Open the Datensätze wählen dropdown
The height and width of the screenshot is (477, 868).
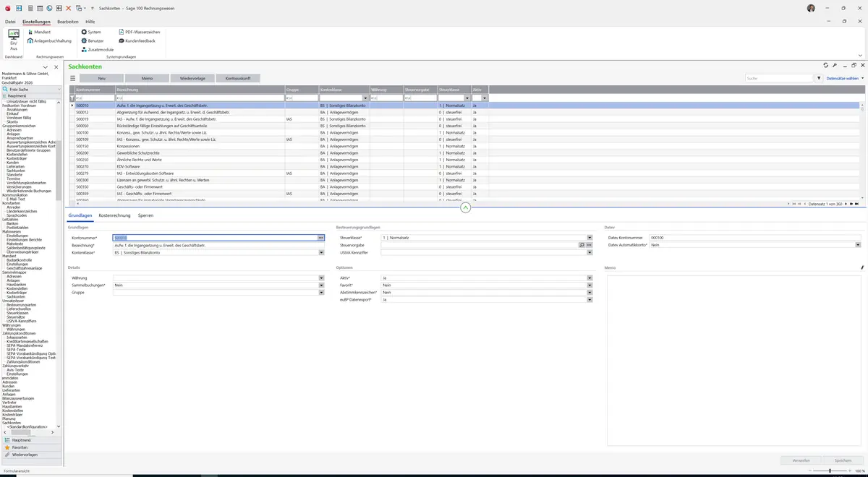coord(845,78)
